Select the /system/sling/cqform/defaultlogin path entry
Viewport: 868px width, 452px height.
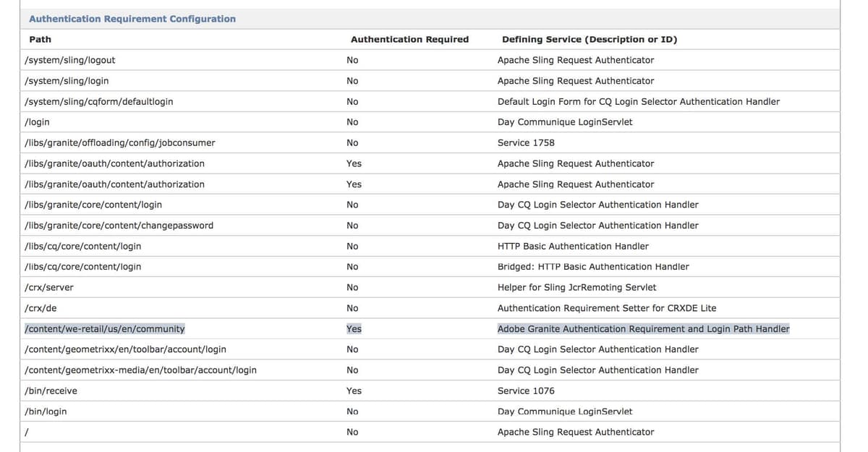[99, 101]
